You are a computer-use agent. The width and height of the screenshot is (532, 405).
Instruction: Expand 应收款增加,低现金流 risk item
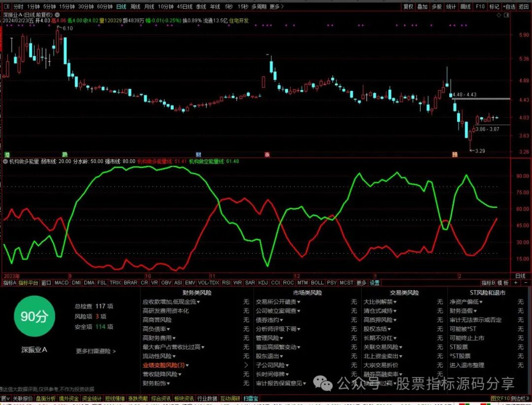171,302
